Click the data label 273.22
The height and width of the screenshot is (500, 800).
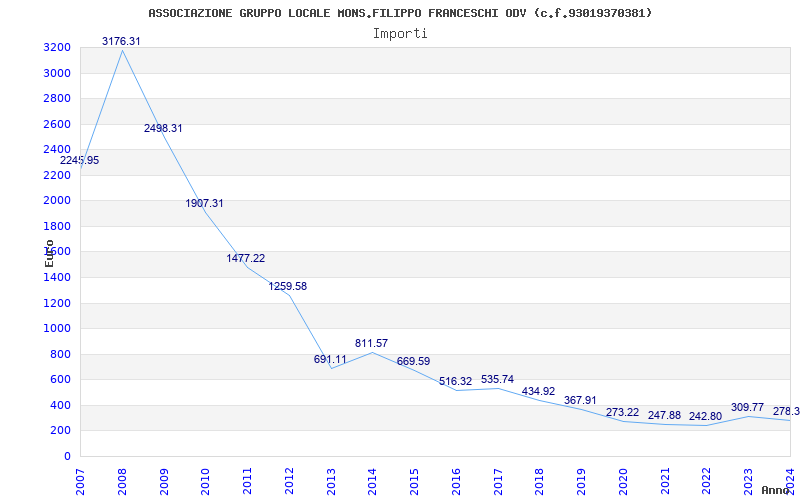pos(622,412)
